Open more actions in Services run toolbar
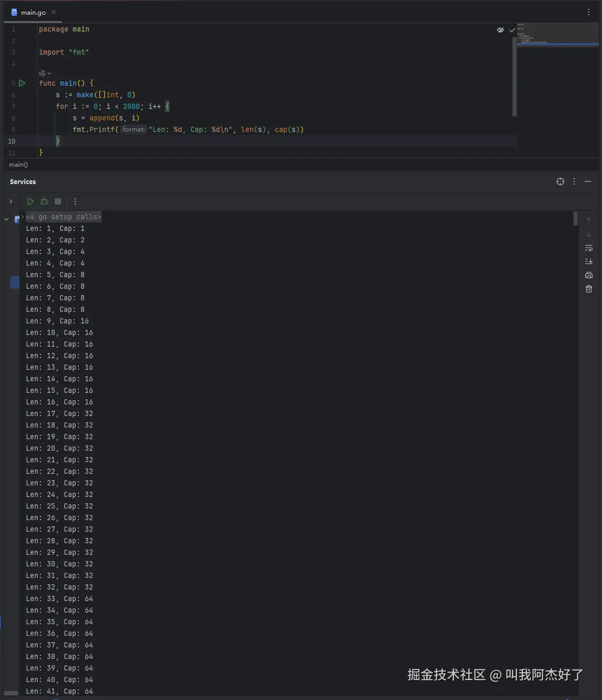 tap(75, 201)
